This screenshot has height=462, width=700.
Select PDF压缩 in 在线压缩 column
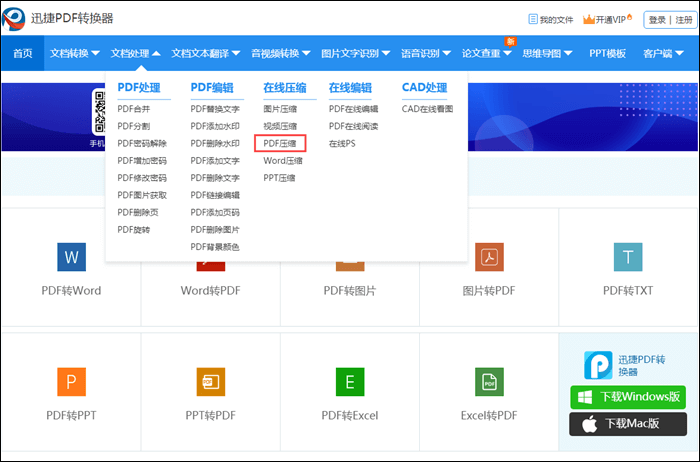click(x=280, y=143)
